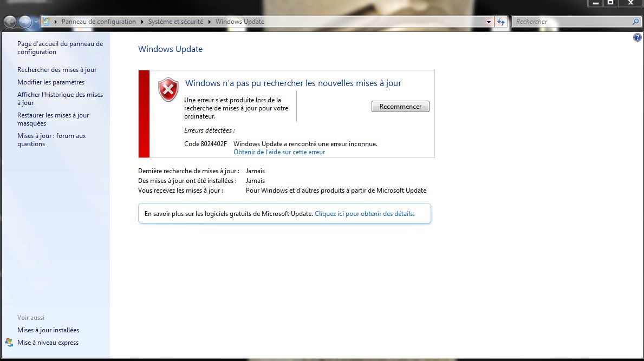The width and height of the screenshot is (644, 361).
Task: Click 'Cliquez ici pour obtenir des détails' link
Action: (365, 214)
